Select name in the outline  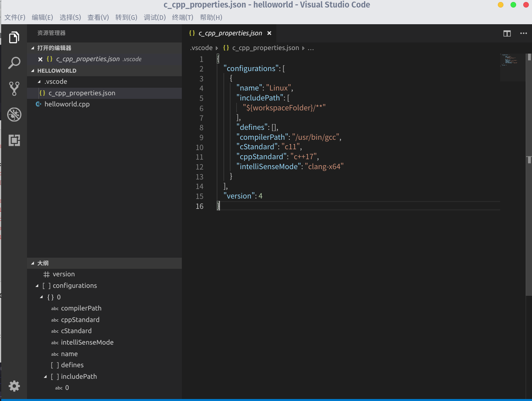(104, 354)
